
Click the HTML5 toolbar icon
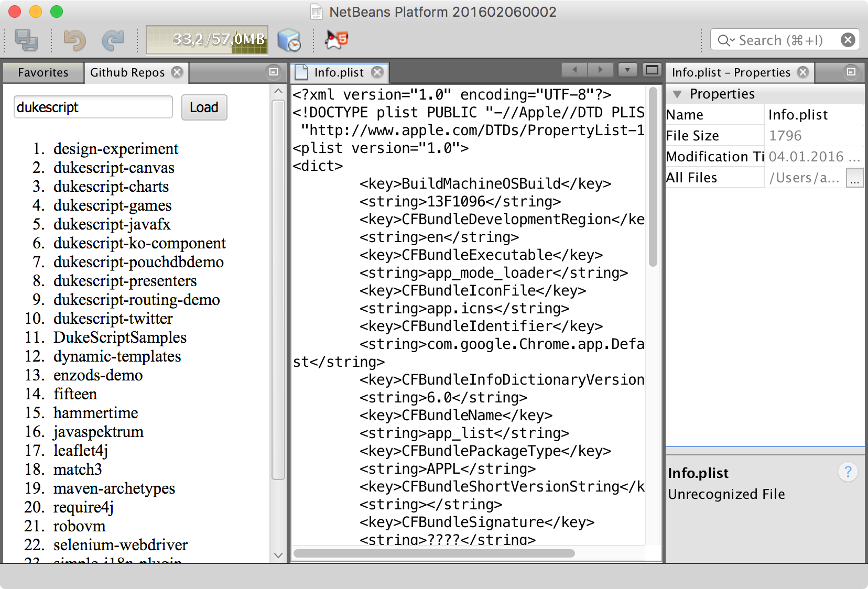(x=337, y=39)
